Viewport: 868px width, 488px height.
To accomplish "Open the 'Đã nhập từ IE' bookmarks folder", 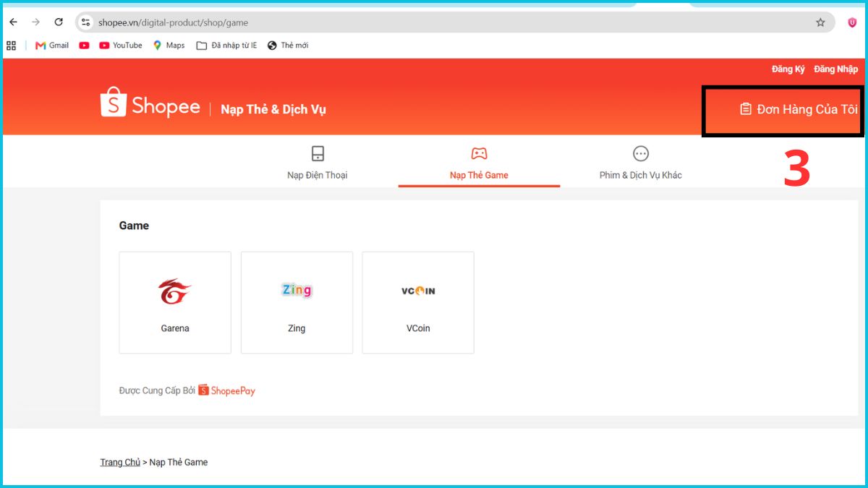I will tap(226, 46).
